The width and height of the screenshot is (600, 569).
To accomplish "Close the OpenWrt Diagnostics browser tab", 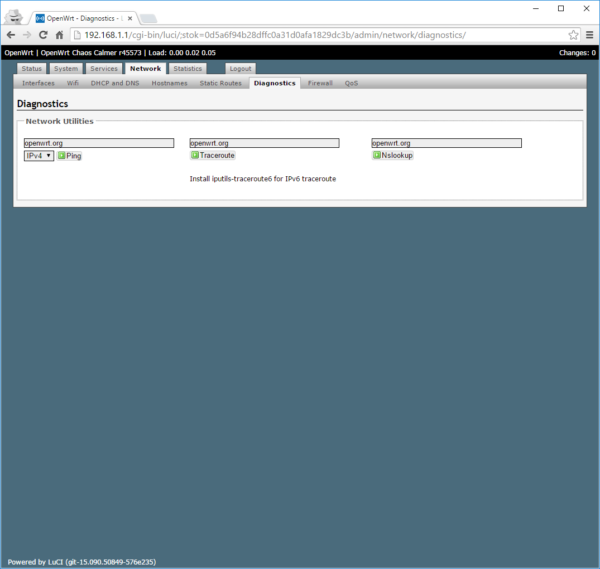I will click(129, 18).
